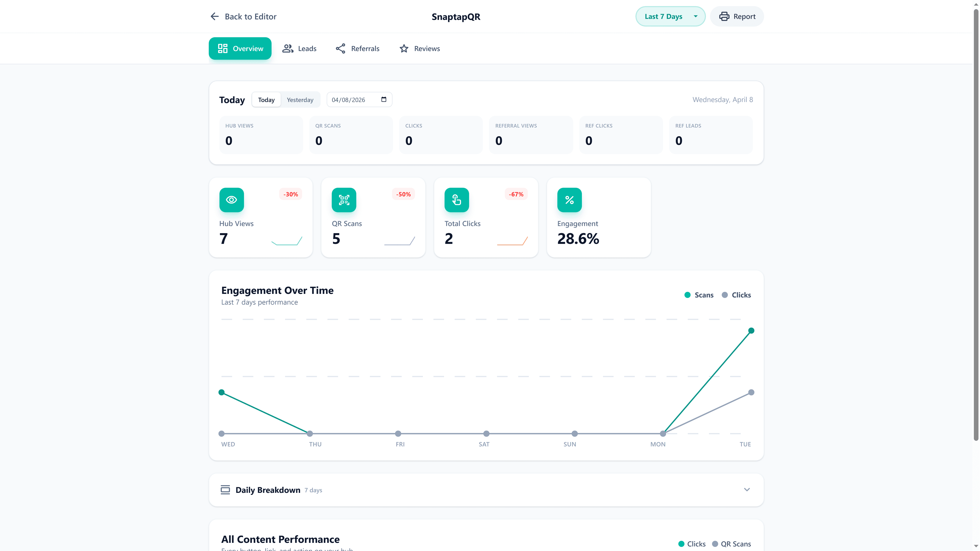Click the Hub Views sparkline chart
This screenshot has height=551, width=980.
point(286,241)
